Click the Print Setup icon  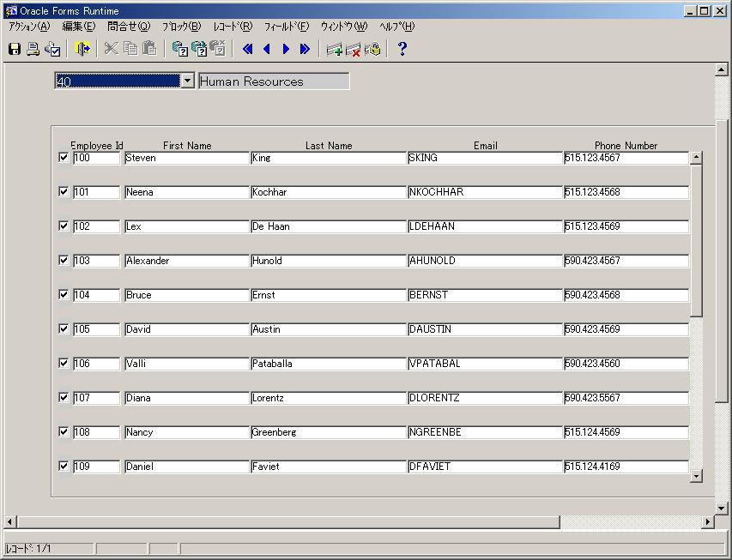pyautogui.click(x=52, y=49)
